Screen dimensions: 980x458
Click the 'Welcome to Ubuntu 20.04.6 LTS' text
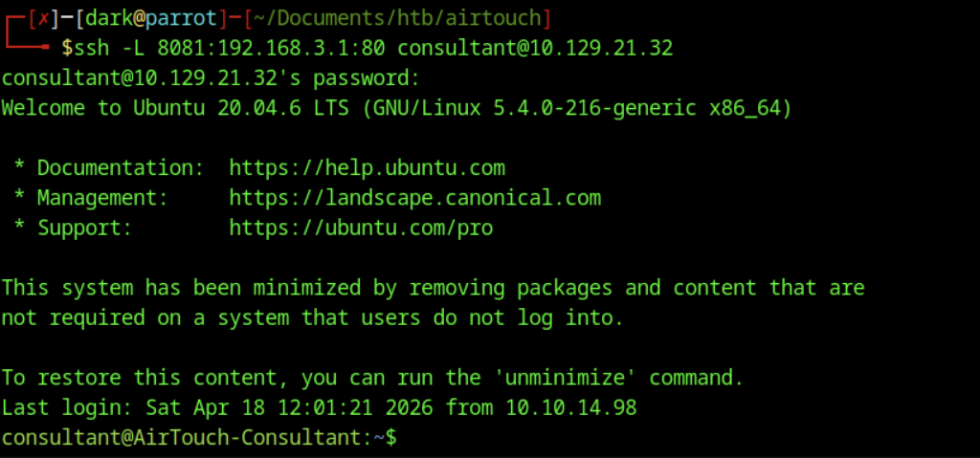pos(175,108)
